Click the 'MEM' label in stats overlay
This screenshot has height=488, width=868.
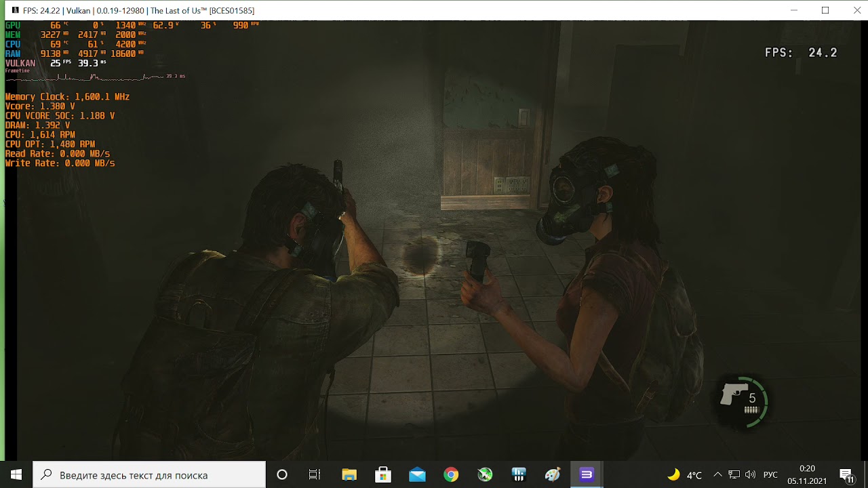click(x=13, y=35)
